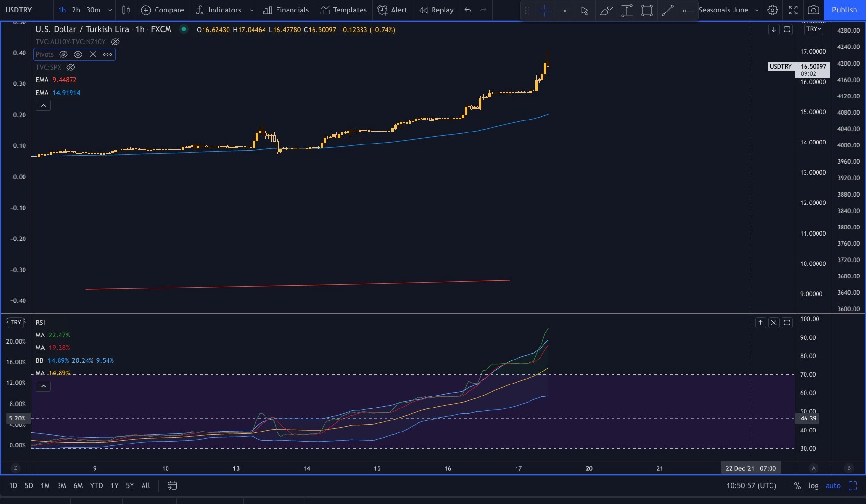866x504 pixels.
Task: Maximize the RSI pane
Action: coord(787,323)
